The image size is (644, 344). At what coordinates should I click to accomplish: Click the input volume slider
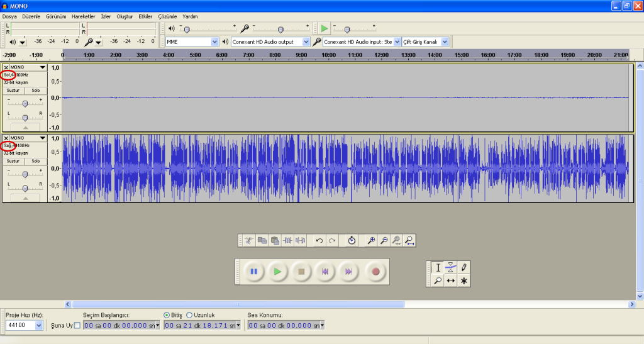[280, 29]
